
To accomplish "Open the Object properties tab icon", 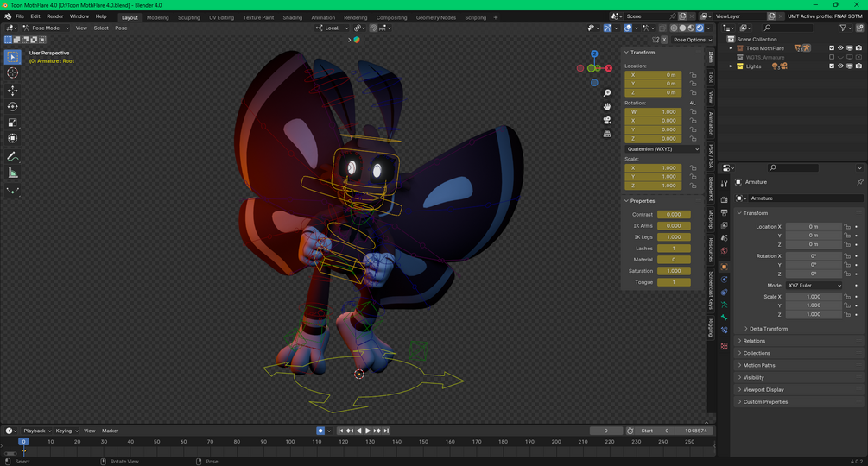I will click(724, 267).
